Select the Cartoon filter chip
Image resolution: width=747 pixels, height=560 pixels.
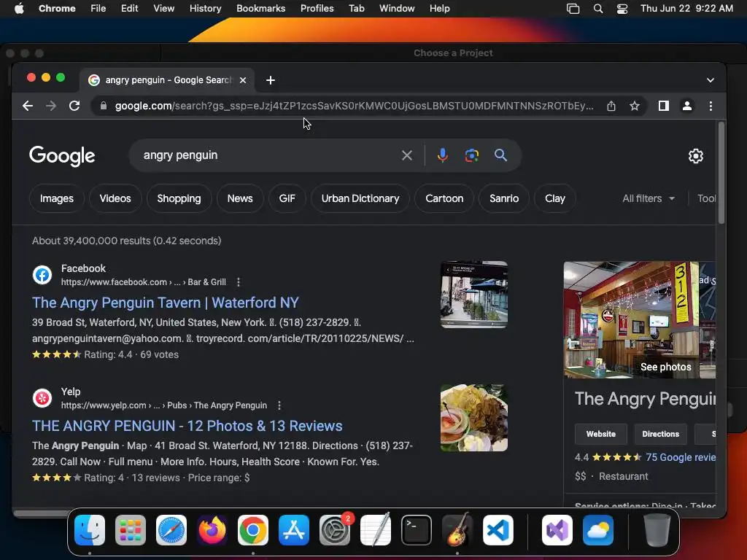(x=444, y=198)
